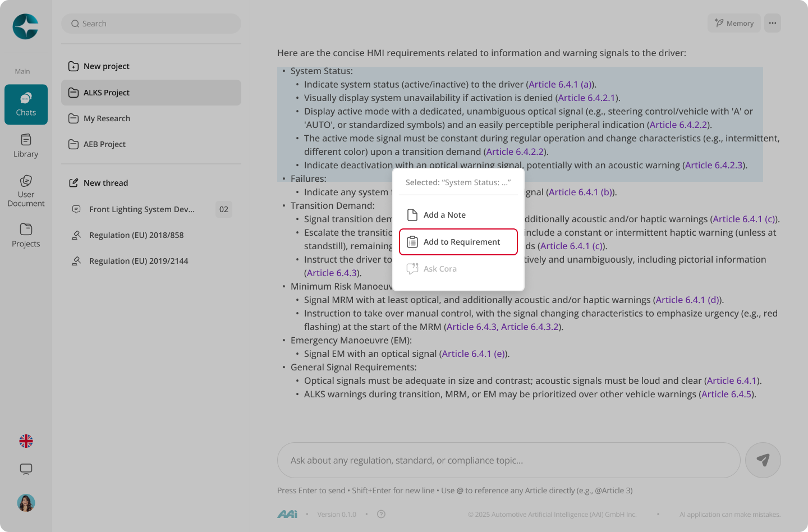Screen dimensions: 808x532
Task: Follow the Article 6.4.2.1 link
Action: point(587,98)
